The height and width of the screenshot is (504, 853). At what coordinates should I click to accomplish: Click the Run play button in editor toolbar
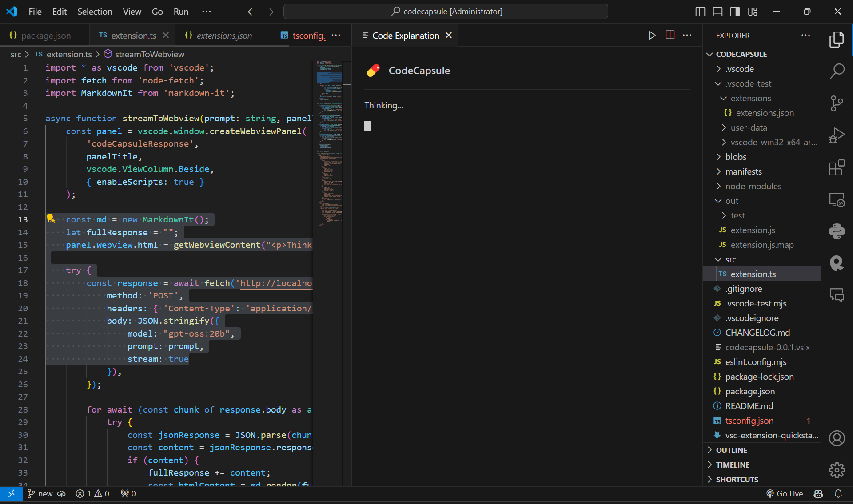(x=652, y=36)
